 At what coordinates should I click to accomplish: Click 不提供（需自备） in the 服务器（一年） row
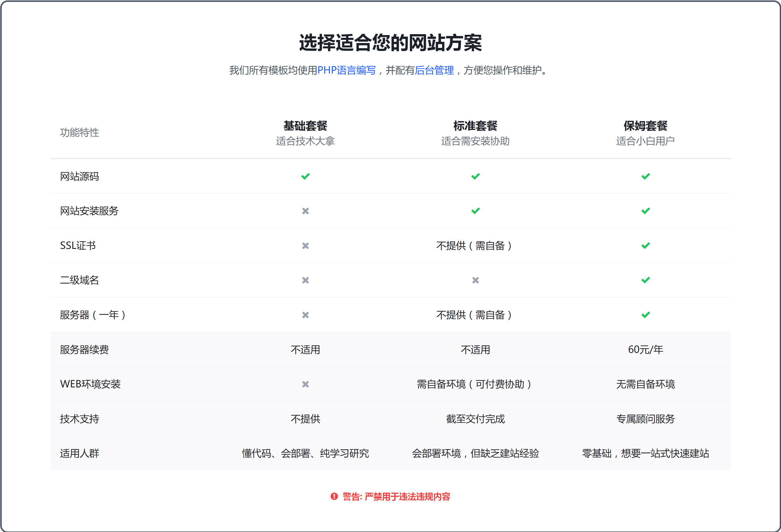pyautogui.click(x=474, y=315)
